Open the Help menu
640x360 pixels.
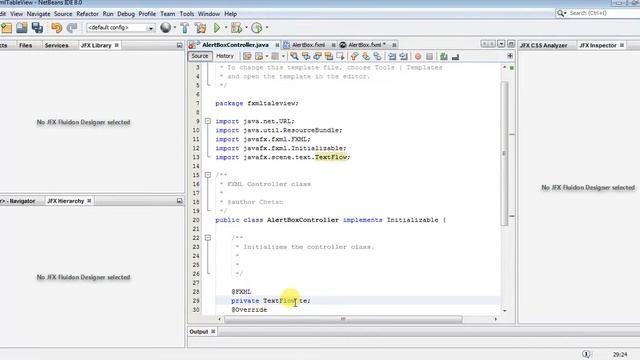pyautogui.click(x=230, y=14)
